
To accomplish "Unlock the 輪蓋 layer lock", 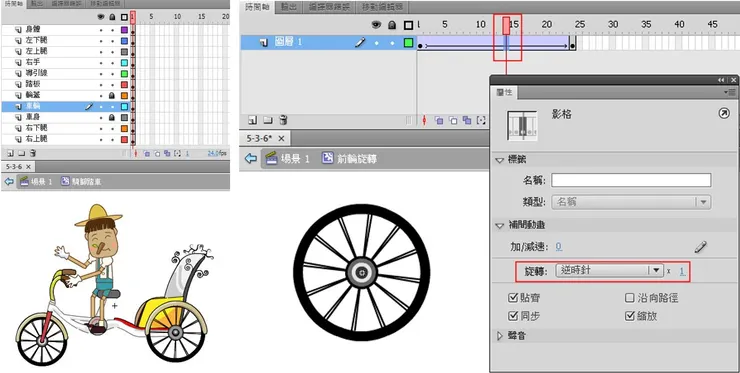I will coord(112,95).
